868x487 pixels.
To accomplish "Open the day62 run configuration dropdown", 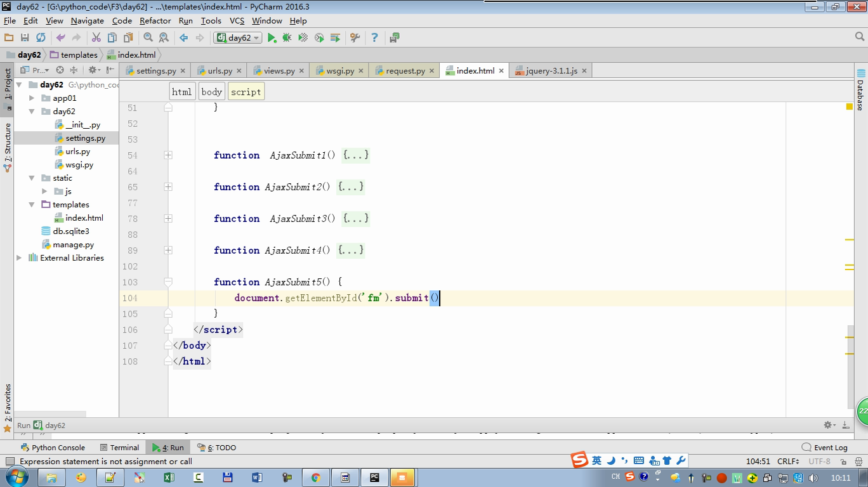I will pos(239,38).
